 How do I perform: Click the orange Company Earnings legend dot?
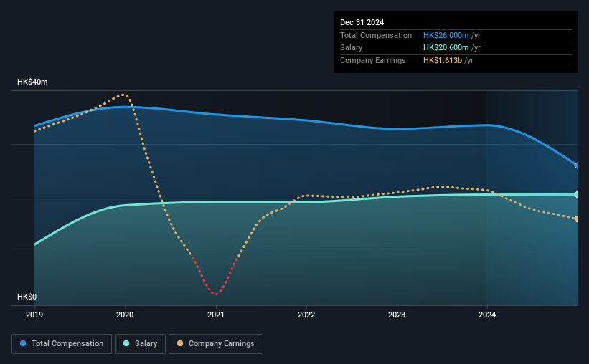[180, 343]
